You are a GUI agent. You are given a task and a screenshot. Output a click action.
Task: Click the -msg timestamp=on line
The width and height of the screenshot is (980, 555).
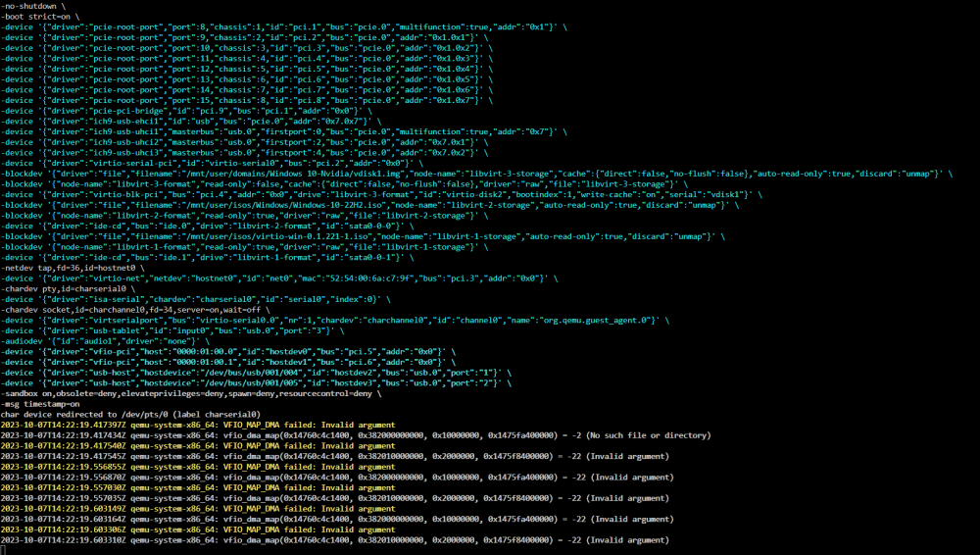point(40,404)
